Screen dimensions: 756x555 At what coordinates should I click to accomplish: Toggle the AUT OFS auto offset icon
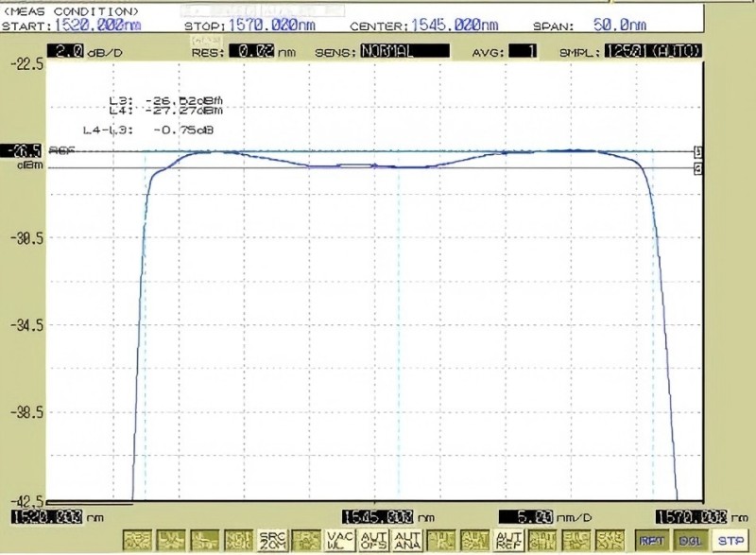[x=373, y=541]
